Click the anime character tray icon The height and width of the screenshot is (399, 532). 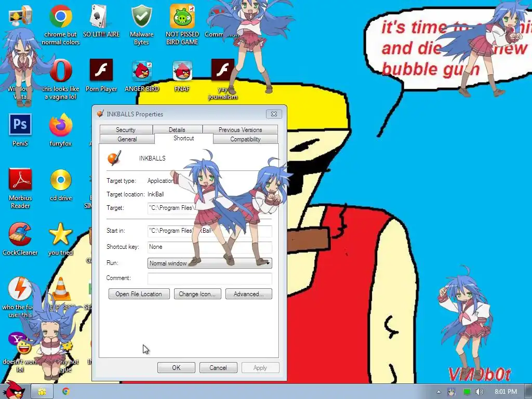tap(451, 392)
